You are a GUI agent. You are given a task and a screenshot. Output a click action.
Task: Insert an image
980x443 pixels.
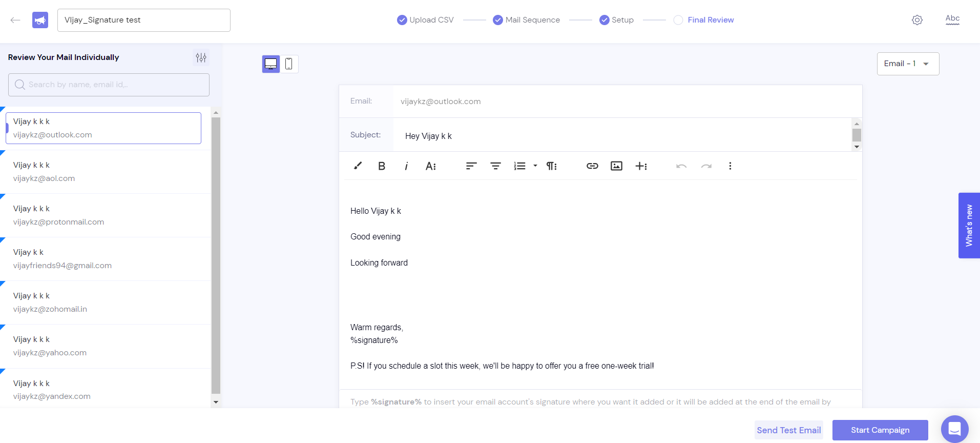click(x=617, y=166)
